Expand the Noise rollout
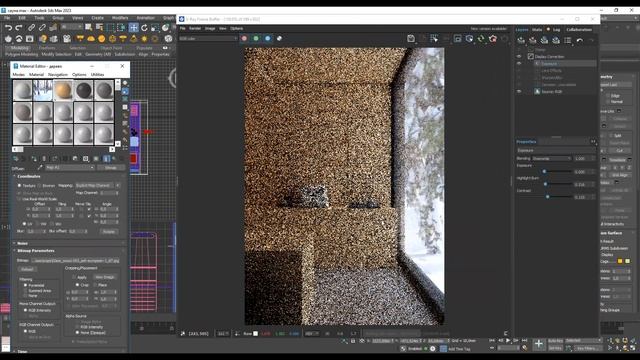 22,243
